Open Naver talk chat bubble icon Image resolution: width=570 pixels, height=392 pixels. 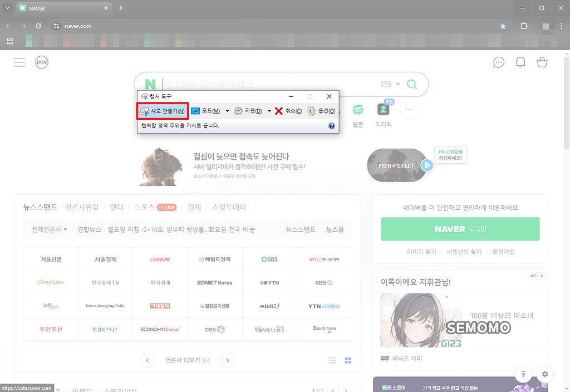(x=499, y=62)
